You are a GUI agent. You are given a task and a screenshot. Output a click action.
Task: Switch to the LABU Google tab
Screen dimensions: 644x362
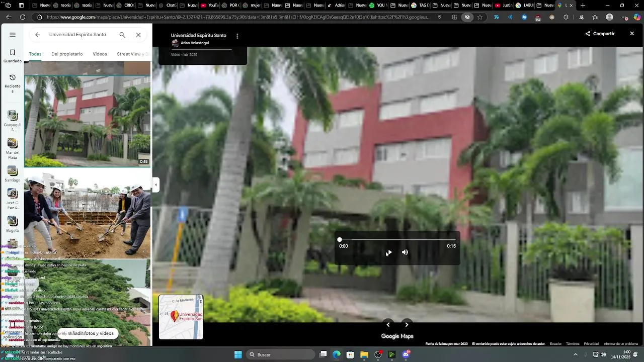click(x=524, y=6)
